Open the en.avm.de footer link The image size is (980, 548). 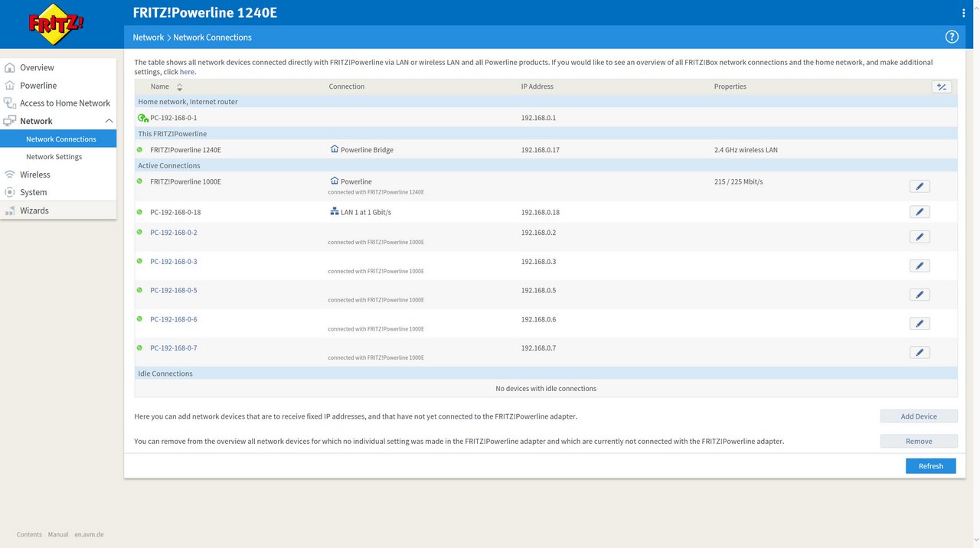89,534
